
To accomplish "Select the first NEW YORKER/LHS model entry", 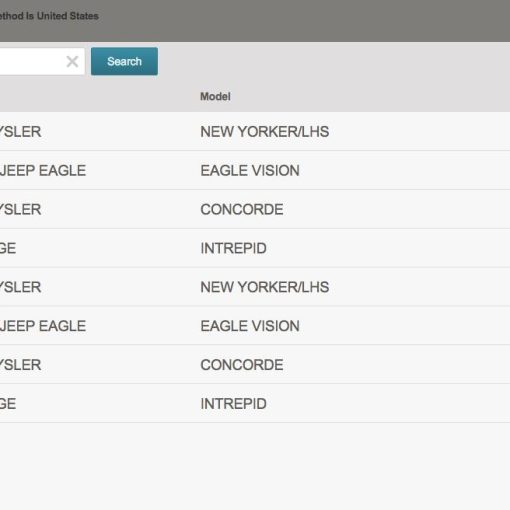I will (x=265, y=132).
